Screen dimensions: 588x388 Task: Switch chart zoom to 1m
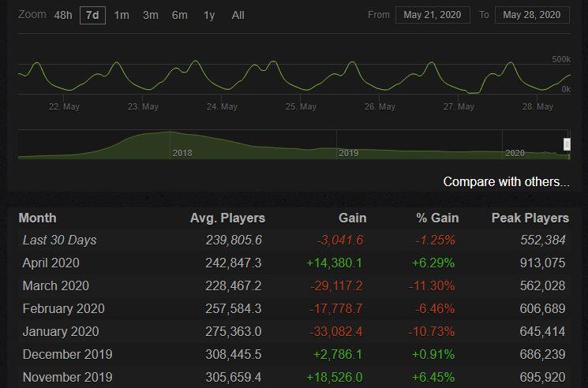coord(122,15)
